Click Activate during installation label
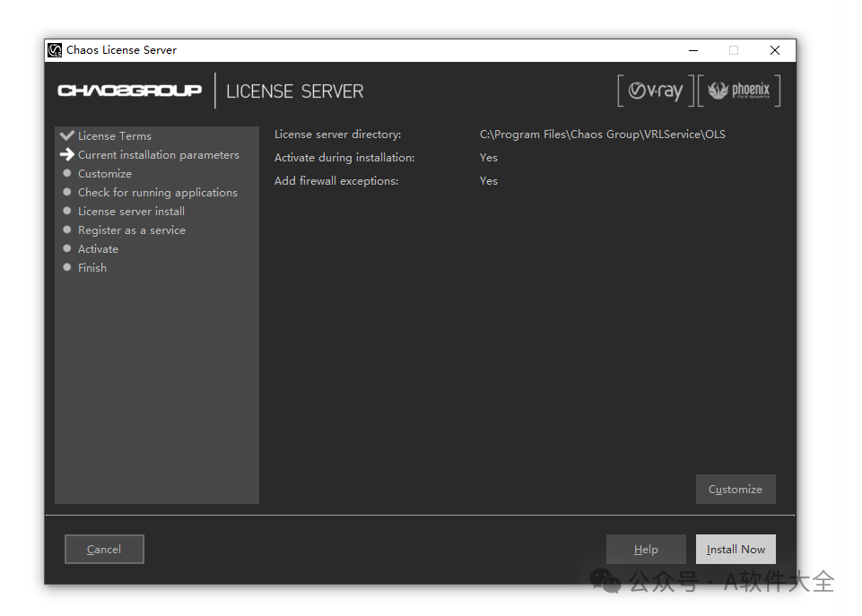The width and height of the screenshot is (862, 616). pyautogui.click(x=344, y=158)
